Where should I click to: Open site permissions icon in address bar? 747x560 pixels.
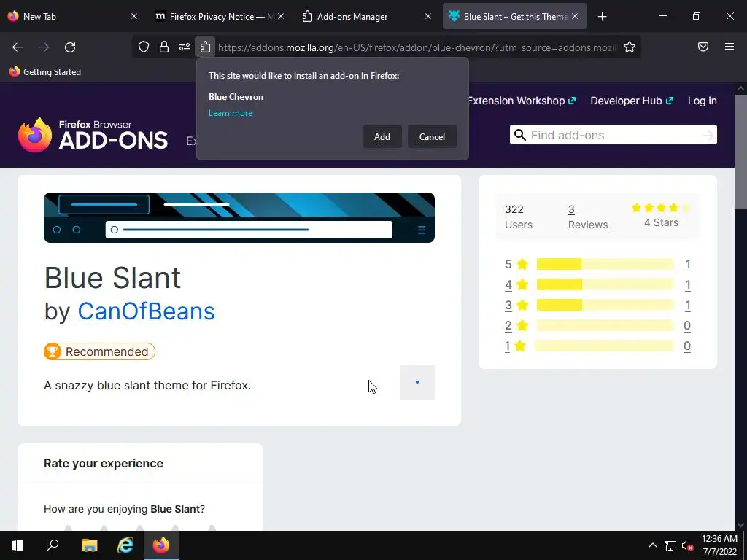(185, 47)
